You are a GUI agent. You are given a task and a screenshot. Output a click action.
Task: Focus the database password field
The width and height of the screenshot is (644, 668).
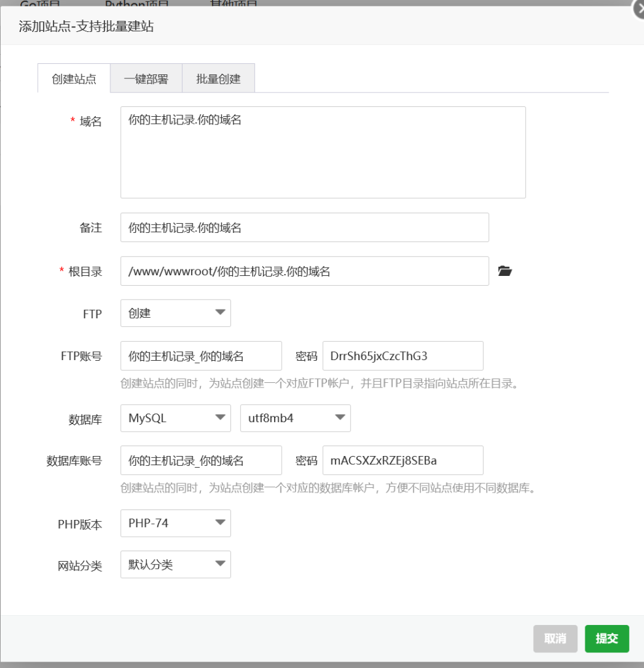click(x=403, y=461)
